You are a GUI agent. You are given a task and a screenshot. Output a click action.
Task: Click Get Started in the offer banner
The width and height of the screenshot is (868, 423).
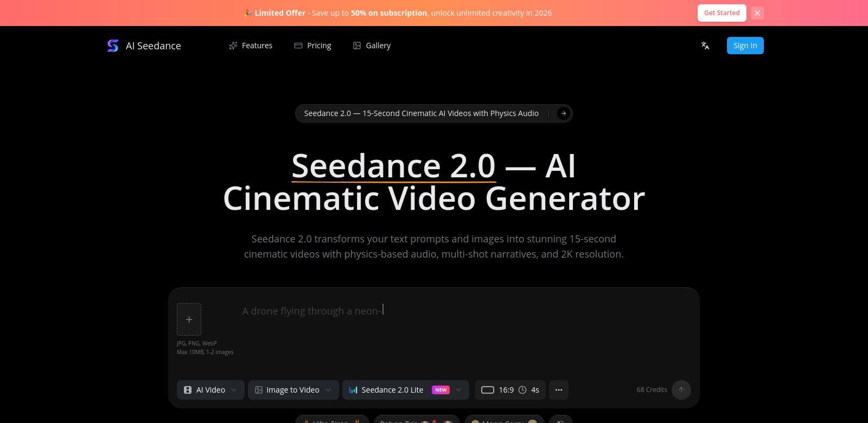(x=722, y=13)
